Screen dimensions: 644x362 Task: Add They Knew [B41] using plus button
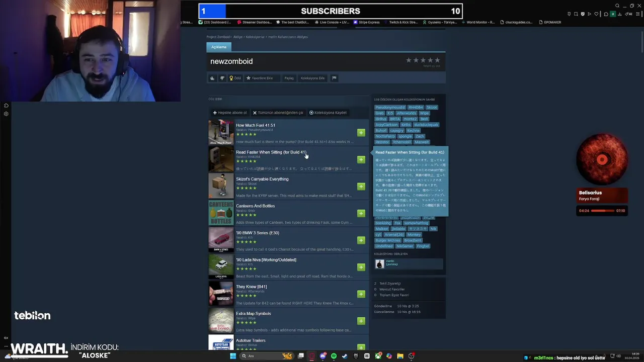pos(361,294)
